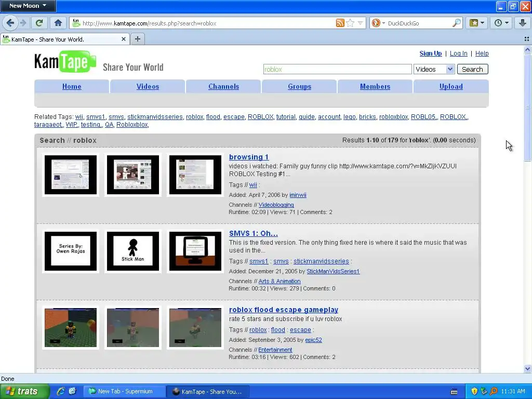Open the Videoblogging channel link
532x399 pixels.
276,205
